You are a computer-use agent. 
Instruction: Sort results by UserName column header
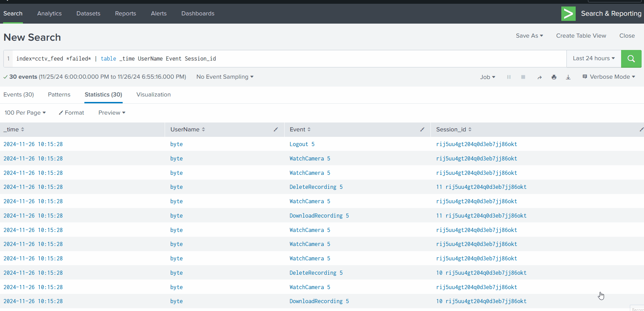point(188,129)
